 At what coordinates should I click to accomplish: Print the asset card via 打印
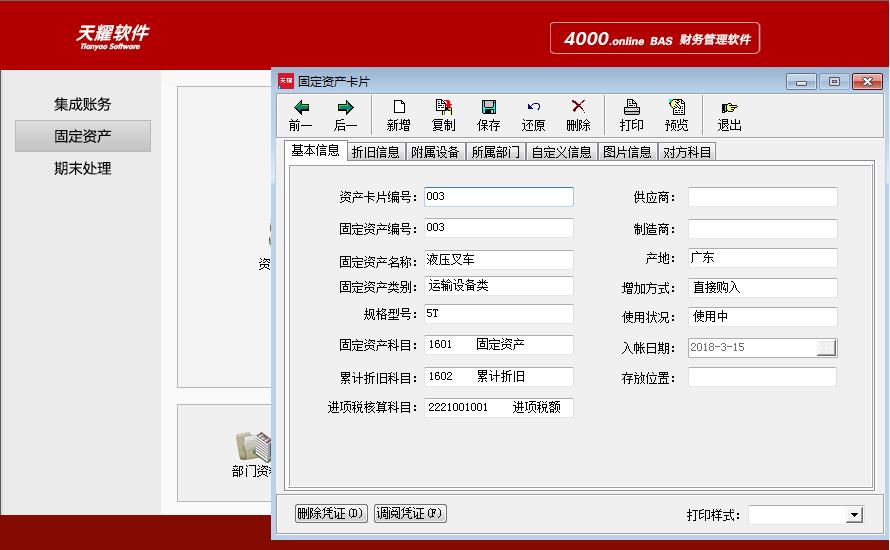click(631, 115)
